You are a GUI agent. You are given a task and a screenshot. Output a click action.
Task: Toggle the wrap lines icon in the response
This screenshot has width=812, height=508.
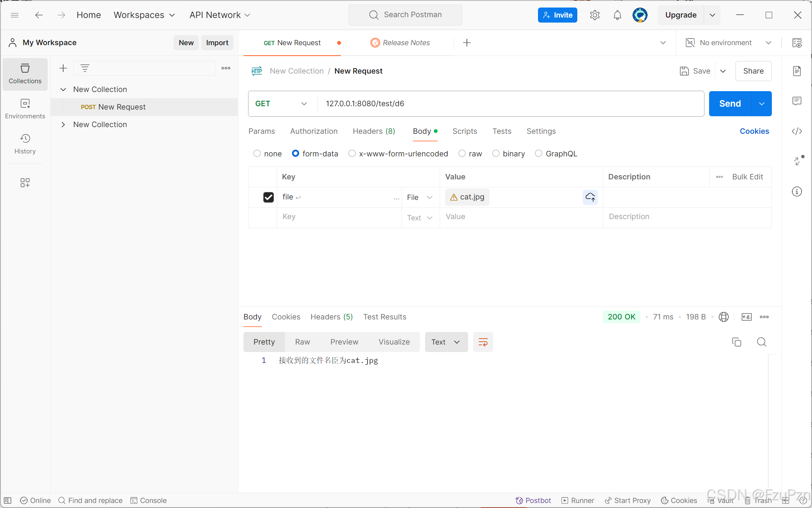click(x=483, y=342)
